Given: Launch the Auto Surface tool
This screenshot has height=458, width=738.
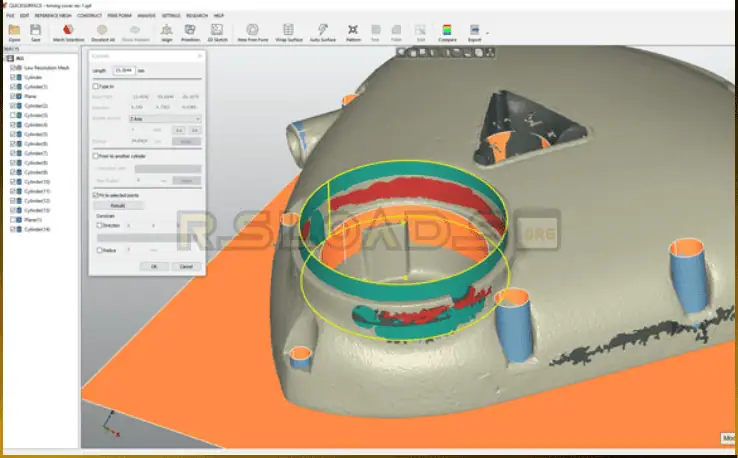Looking at the screenshot, I should tap(322, 32).
